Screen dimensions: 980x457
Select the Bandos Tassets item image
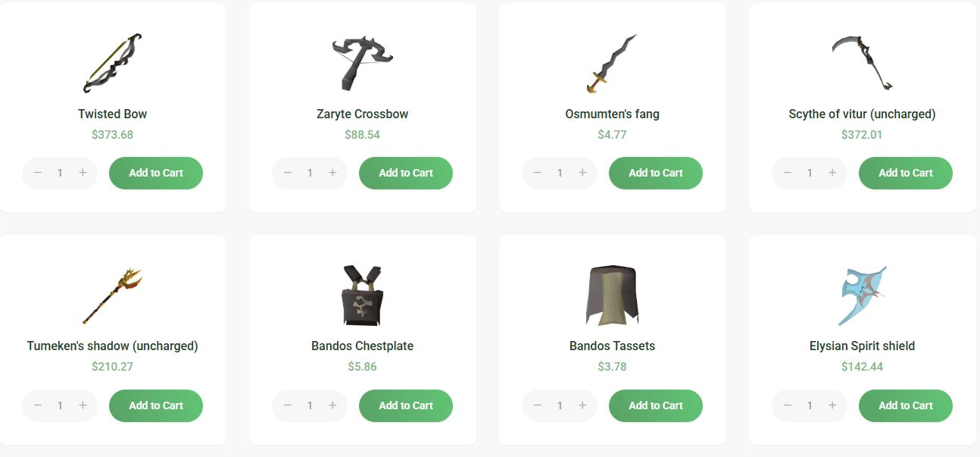pyautogui.click(x=612, y=296)
